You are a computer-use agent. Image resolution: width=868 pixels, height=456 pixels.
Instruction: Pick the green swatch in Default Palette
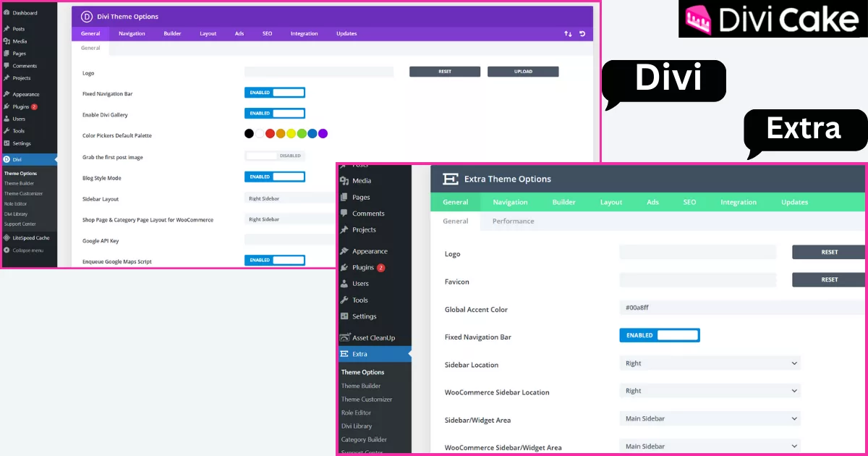pos(302,133)
